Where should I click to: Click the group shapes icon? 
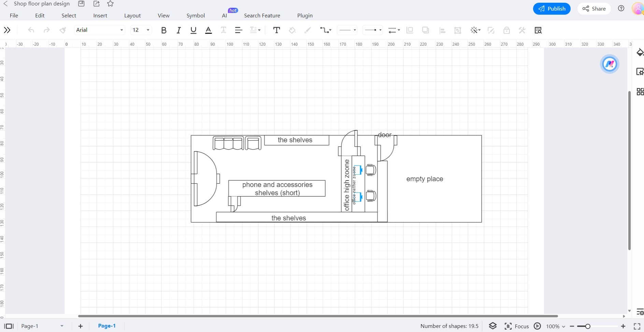click(x=458, y=30)
